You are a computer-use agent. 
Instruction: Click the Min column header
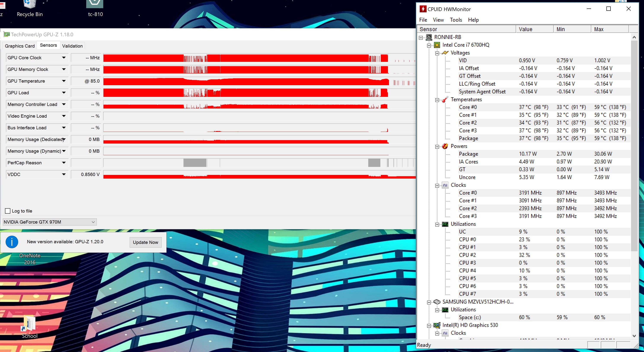click(x=572, y=29)
